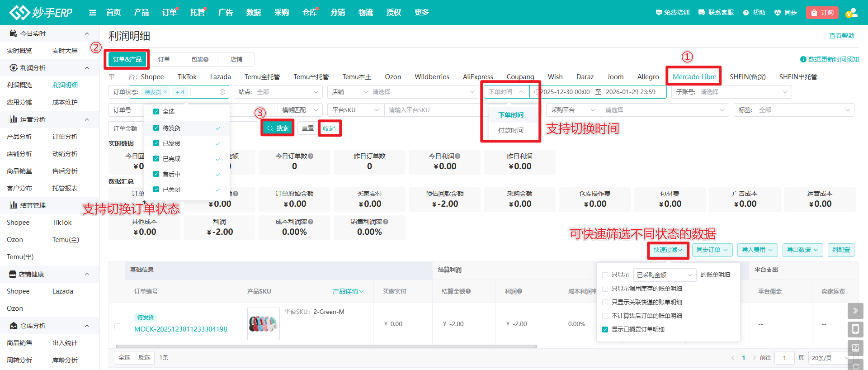Image resolution: width=868 pixels, height=370 pixels.
Task: Clear order status field with the X icon
Action: tap(222, 92)
